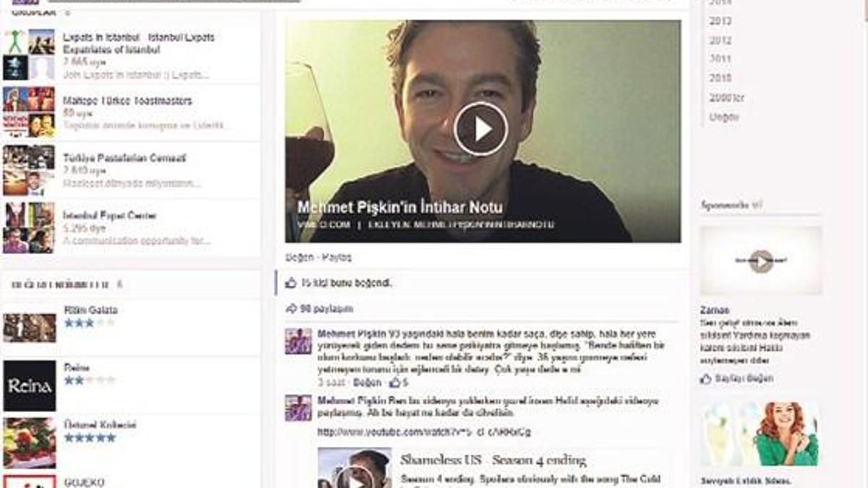The width and height of the screenshot is (868, 488).
Task: Open the Shameless US Season 4 ending title
Action: 493,461
